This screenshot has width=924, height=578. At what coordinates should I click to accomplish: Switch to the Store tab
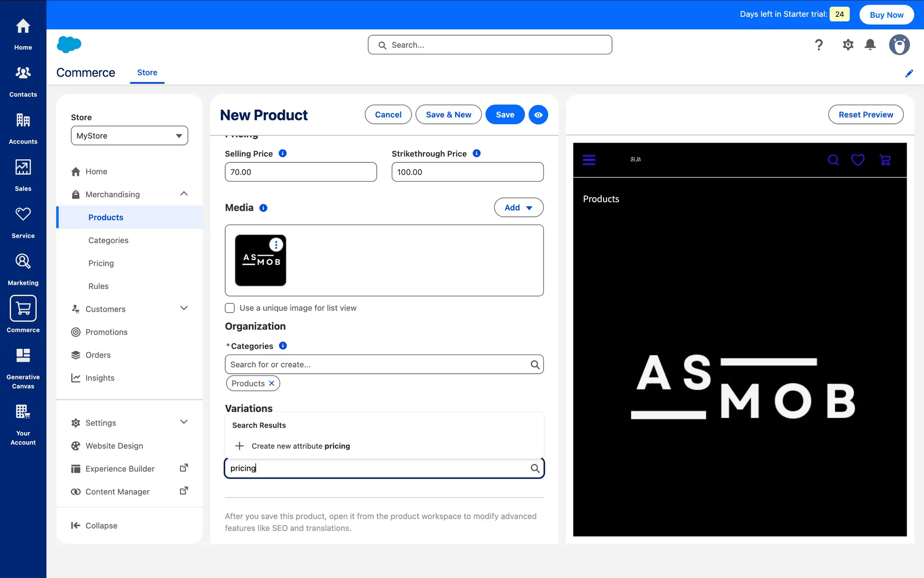(x=147, y=72)
